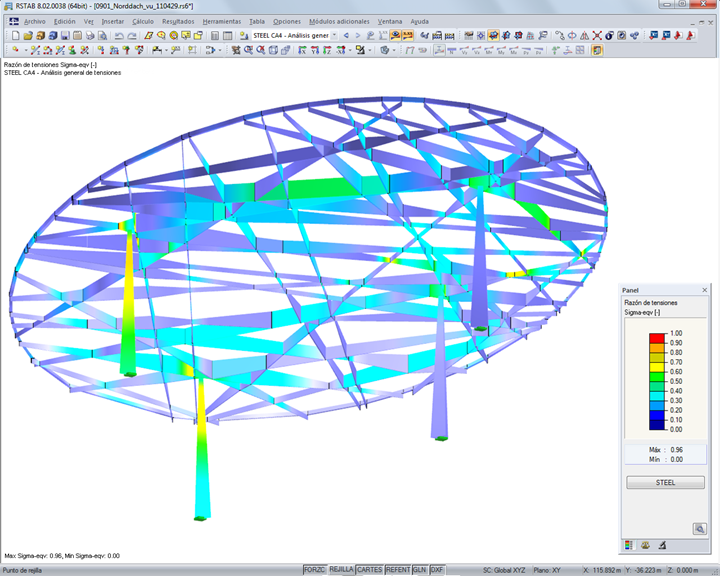Open the Módulos adicionales menu
The width and height of the screenshot is (720, 576).
click(339, 21)
